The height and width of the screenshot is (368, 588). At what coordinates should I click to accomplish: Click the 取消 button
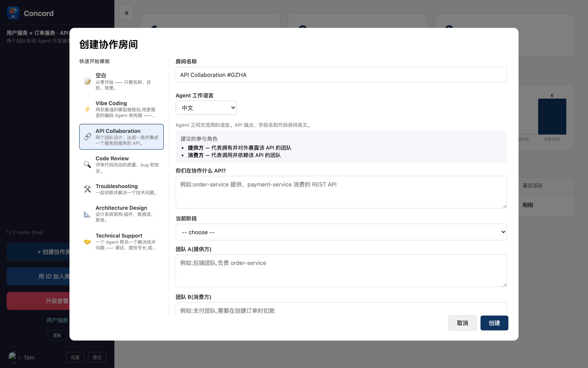click(462, 323)
